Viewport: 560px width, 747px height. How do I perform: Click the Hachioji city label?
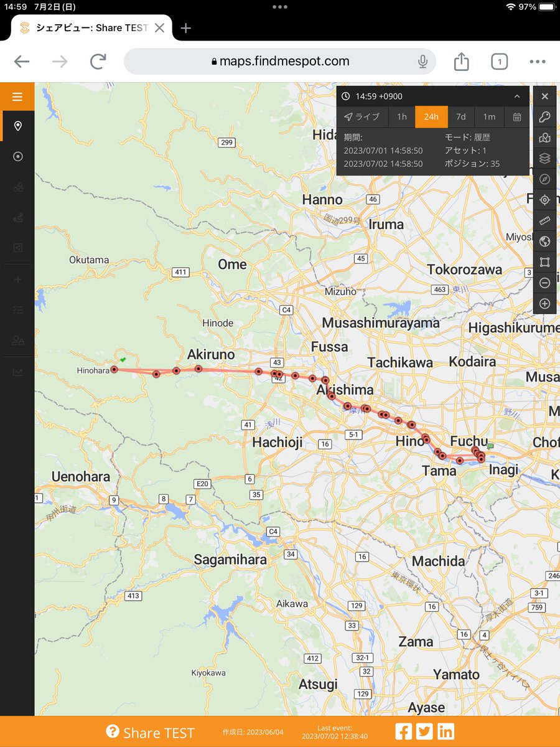tap(277, 443)
